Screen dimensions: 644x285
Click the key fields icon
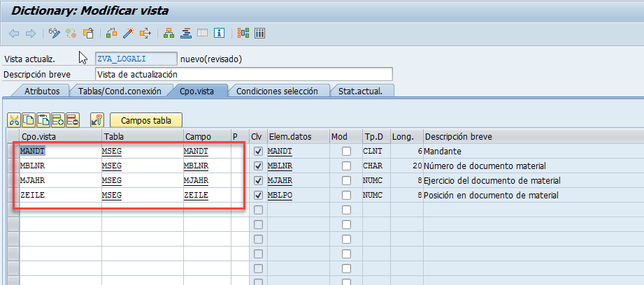pos(97,120)
